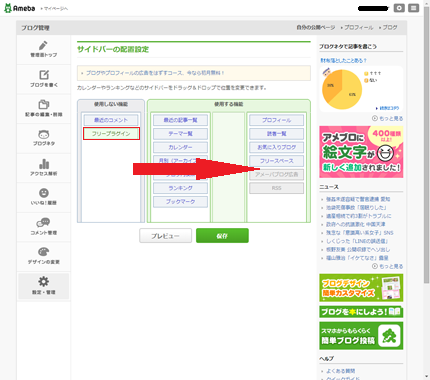Select 最近の記事一覧 widget box

(x=180, y=120)
